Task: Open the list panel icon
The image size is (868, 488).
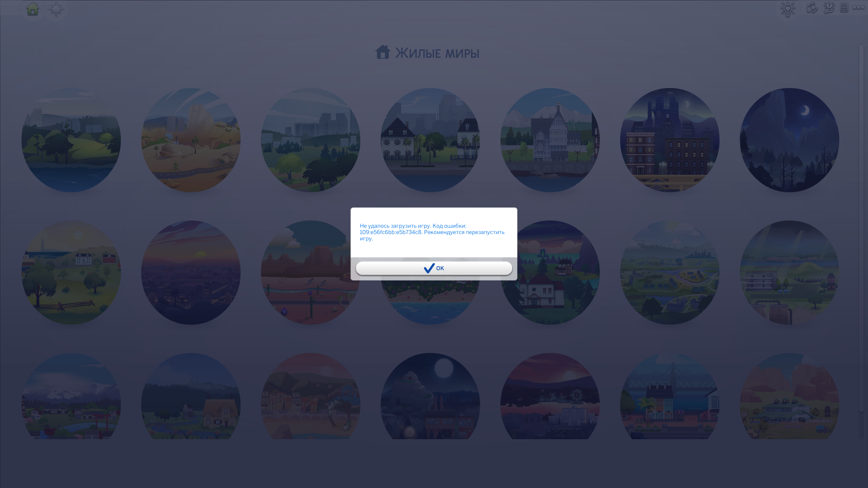Action: click(x=844, y=8)
